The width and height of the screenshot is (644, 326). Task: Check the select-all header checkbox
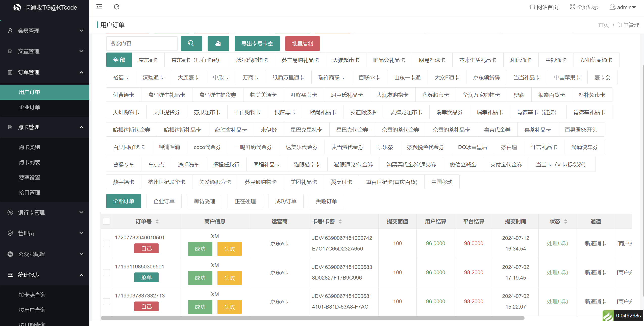tap(107, 221)
